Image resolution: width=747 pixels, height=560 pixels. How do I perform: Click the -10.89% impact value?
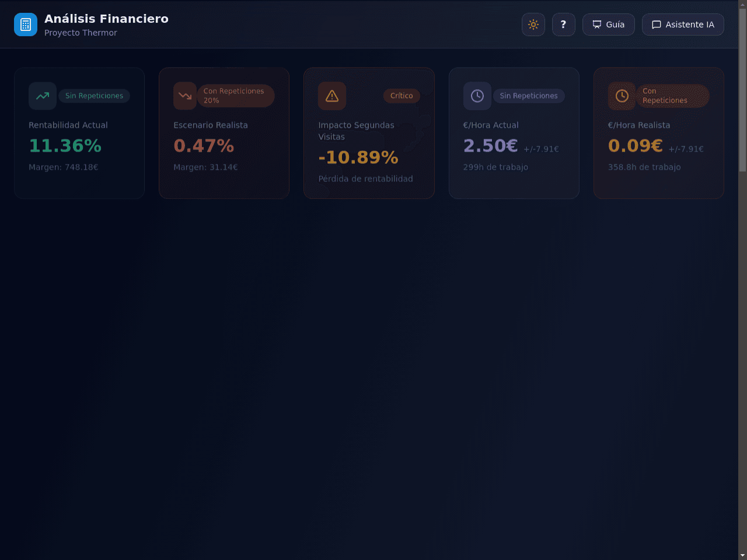click(x=358, y=157)
